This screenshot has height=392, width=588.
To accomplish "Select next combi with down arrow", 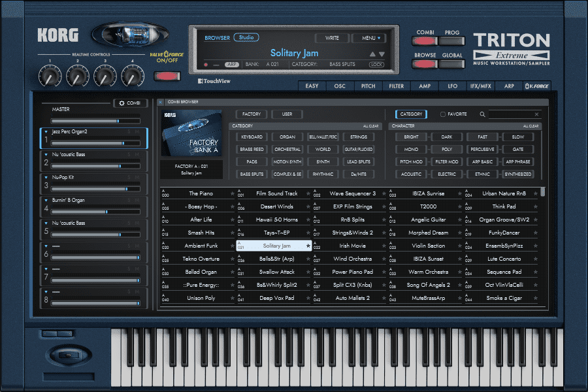I will pyautogui.click(x=382, y=54).
